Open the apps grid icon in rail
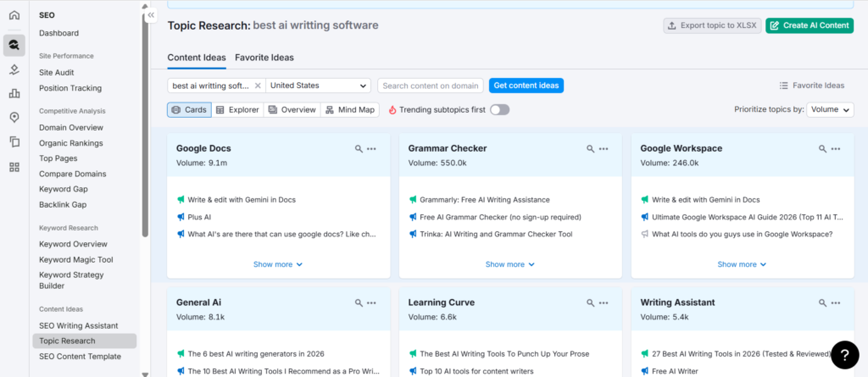 click(14, 167)
